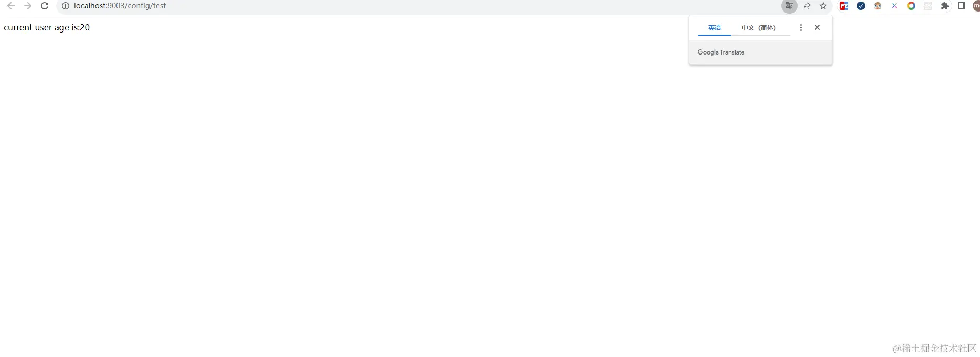Open the greyed-out extension icon
Image resolution: width=980 pixels, height=357 pixels.
pyautogui.click(x=928, y=6)
